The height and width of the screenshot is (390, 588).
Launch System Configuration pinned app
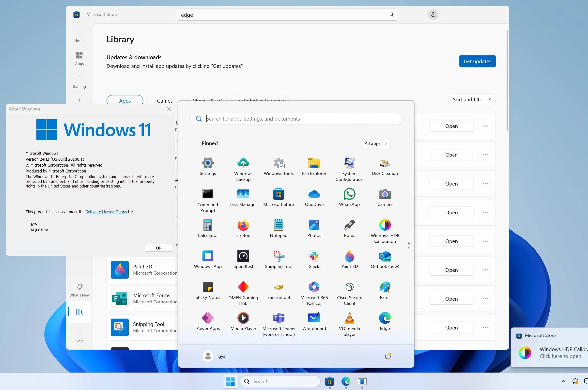(x=349, y=169)
